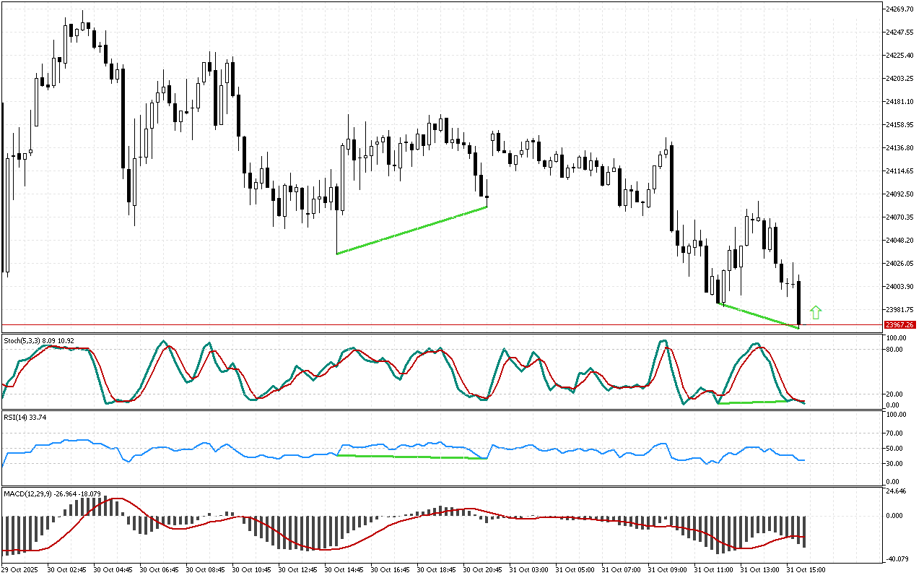Select the 24003.90 price scale label
Screen dimensions: 924x578
coord(899,287)
